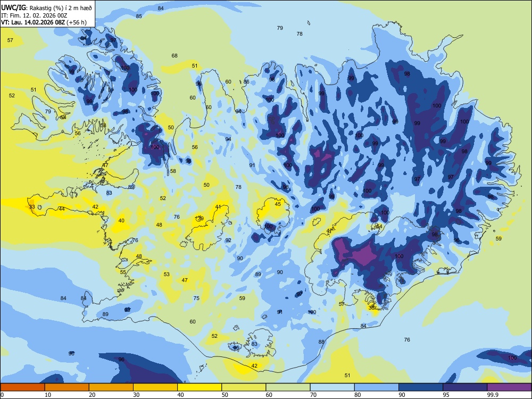Click the map value '53'
Image resolution: width=532 pixels, height=399 pixels.
pos(166,274)
